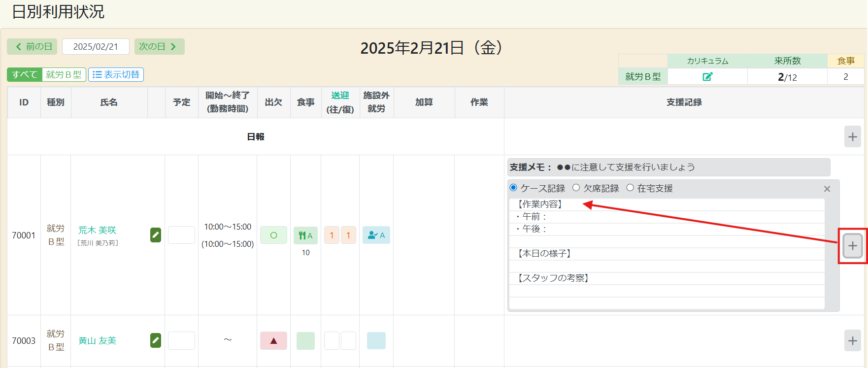Click the plus icon in the 日報 row
Image resolution: width=868 pixels, height=368 pixels.
[x=852, y=137]
